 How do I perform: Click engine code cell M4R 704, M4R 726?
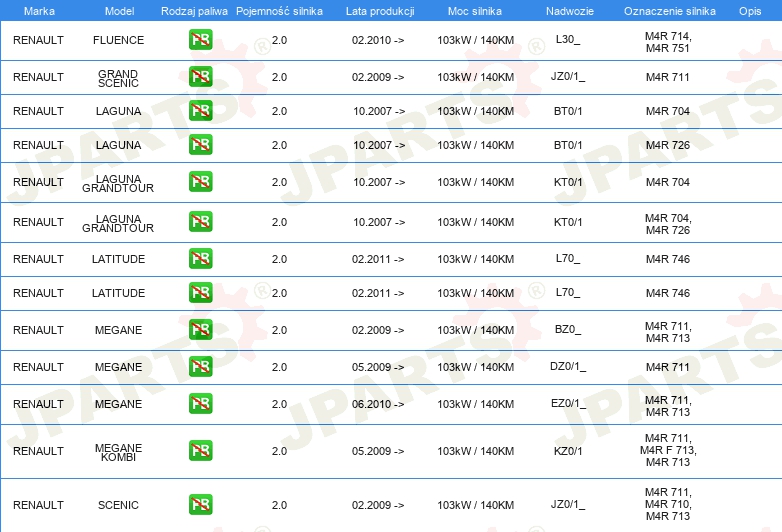click(668, 224)
